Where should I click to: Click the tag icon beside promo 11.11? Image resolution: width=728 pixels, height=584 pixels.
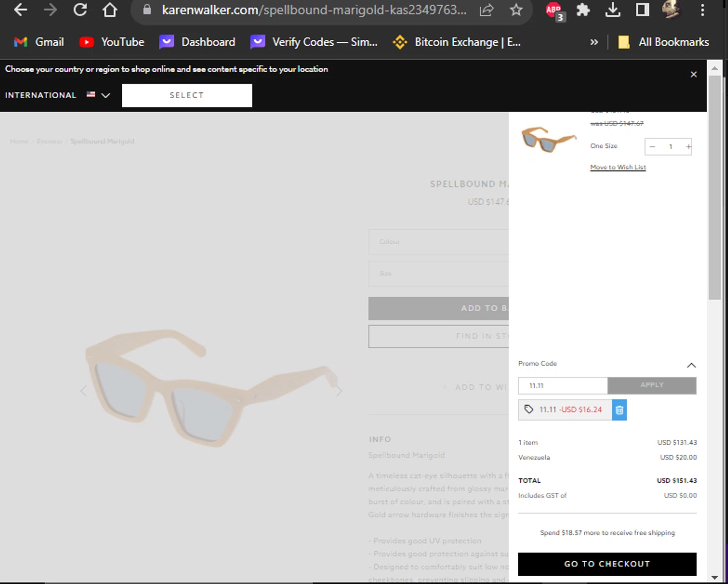click(529, 409)
